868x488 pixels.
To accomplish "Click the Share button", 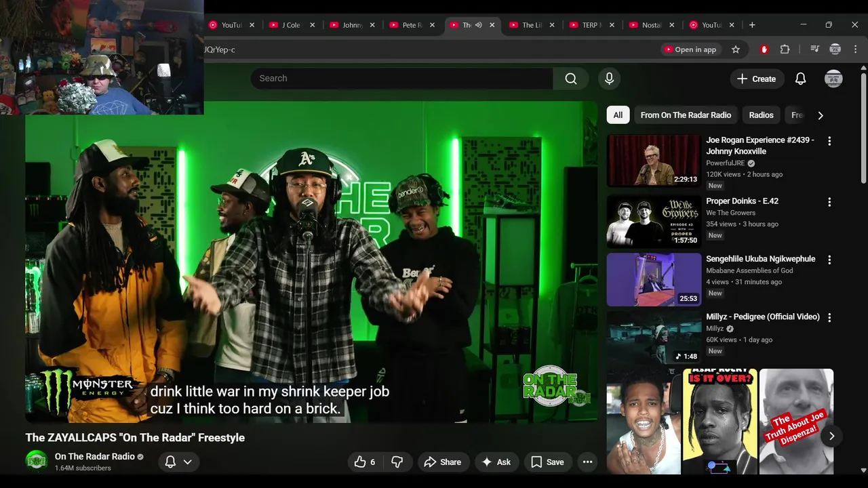I will coord(442,462).
